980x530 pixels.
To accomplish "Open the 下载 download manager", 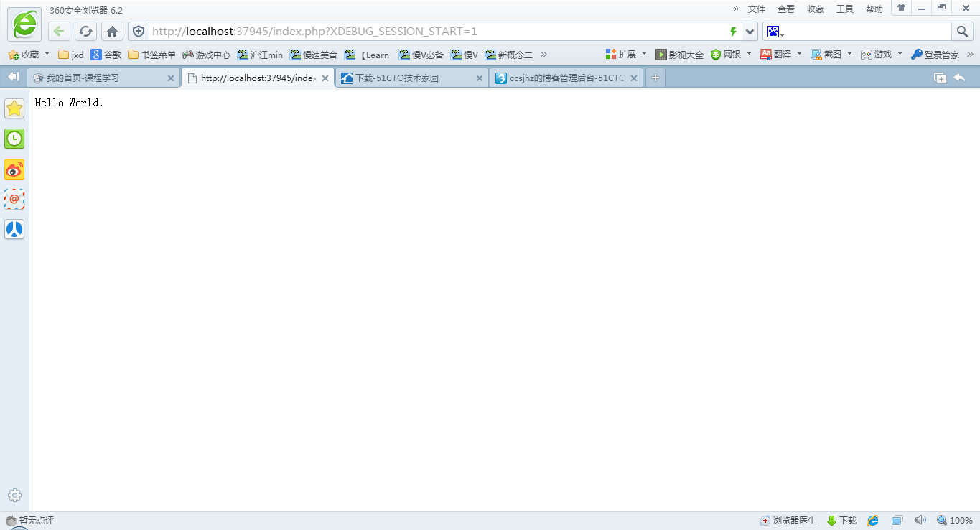I will pos(841,520).
